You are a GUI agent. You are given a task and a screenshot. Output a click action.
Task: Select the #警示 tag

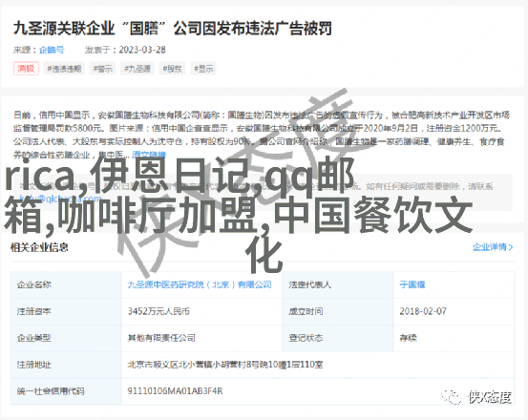point(103,69)
